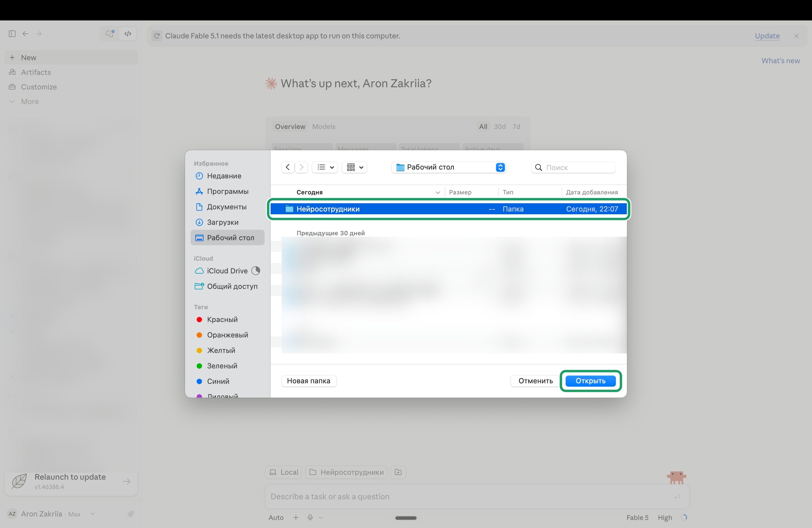
Task: Dismiss the update banner with X
Action: (796, 36)
